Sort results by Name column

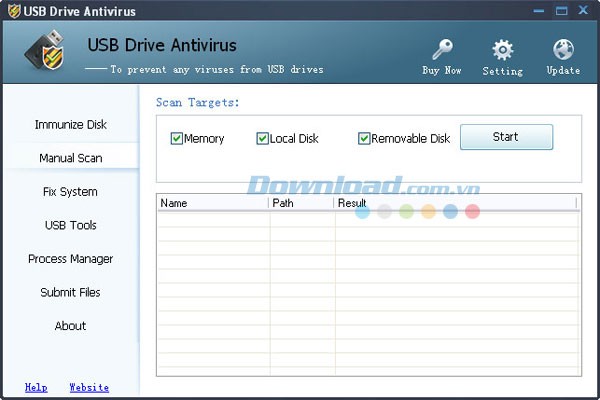213,203
